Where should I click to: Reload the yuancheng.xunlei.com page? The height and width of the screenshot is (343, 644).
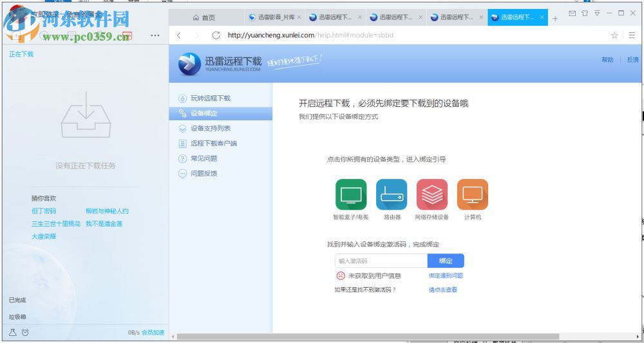(216, 35)
